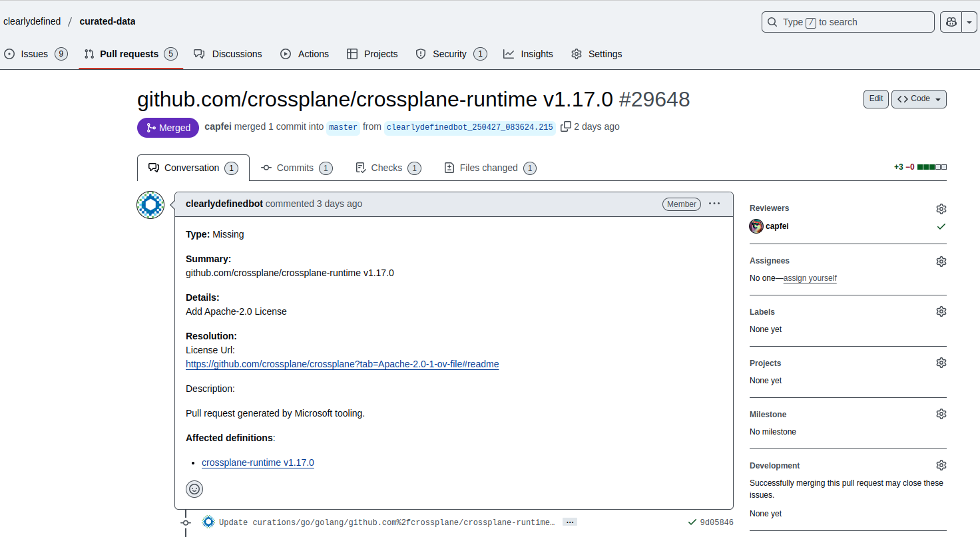Open commit hash 9d05846

coord(716,522)
